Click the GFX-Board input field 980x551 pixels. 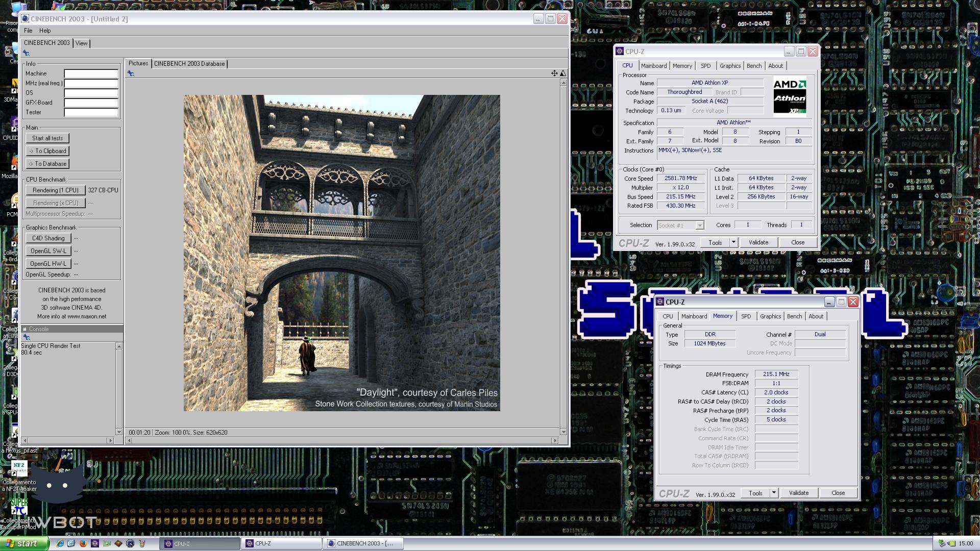pos(91,103)
